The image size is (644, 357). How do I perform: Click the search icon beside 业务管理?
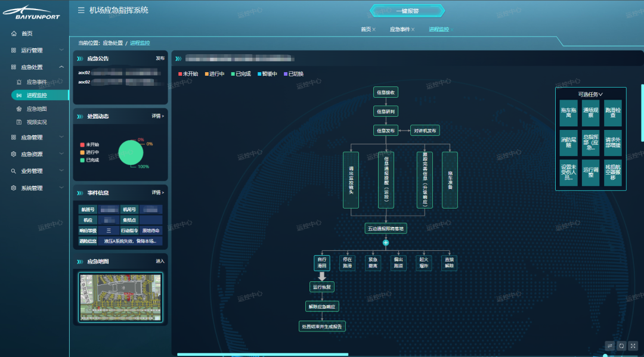pyautogui.click(x=14, y=171)
